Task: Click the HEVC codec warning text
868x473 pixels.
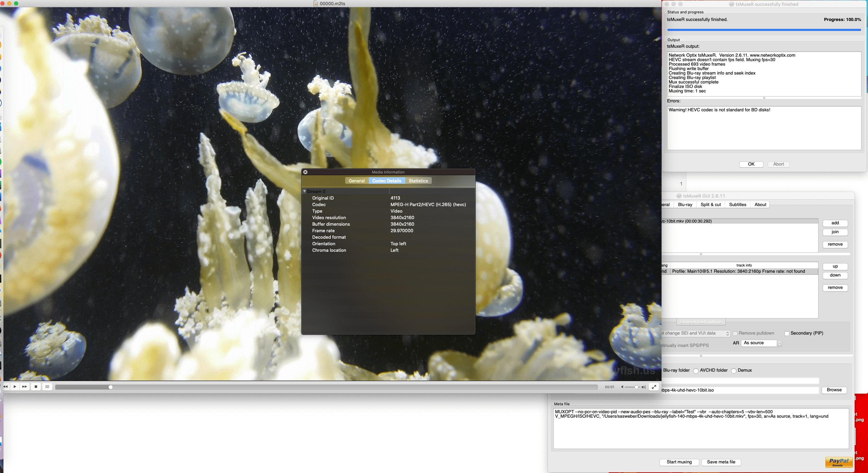Action: tap(719, 110)
